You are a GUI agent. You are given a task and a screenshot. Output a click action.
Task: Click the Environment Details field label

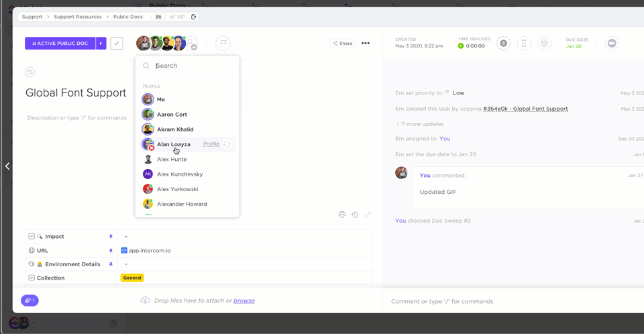(x=72, y=264)
